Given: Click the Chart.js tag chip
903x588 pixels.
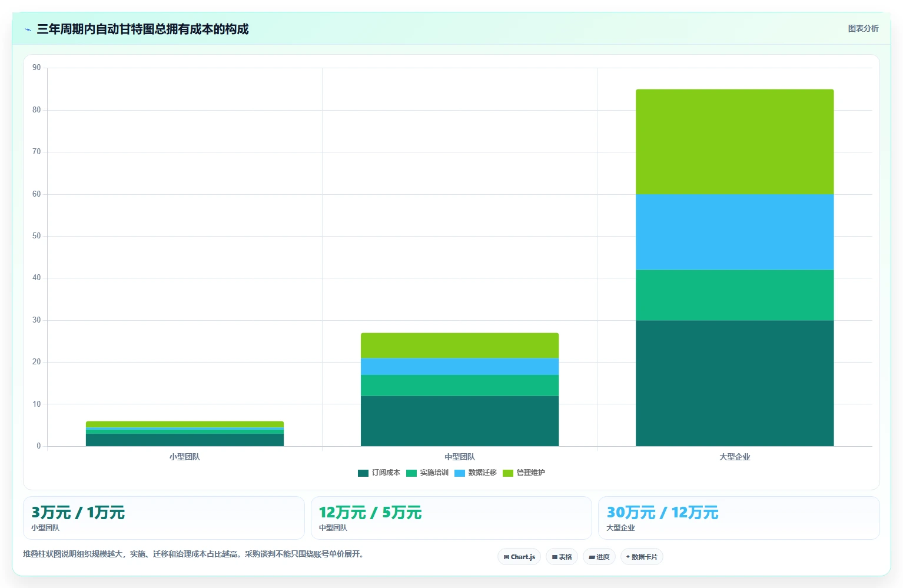Looking at the screenshot, I should [519, 557].
